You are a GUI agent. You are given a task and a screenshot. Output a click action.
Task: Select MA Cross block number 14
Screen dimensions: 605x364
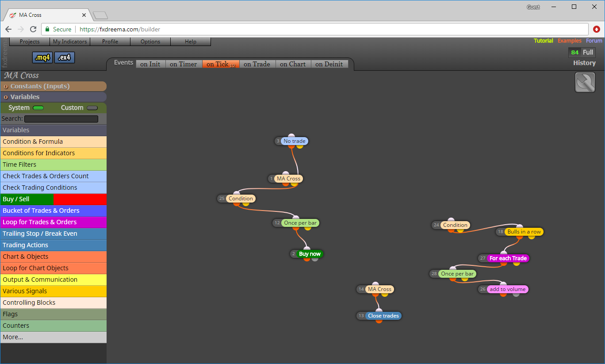379,289
